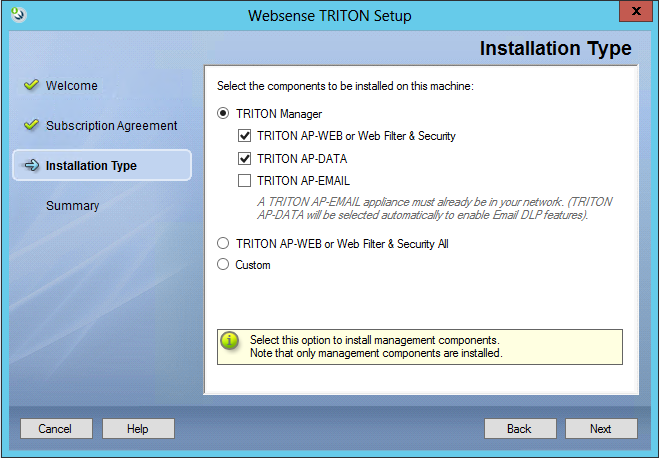Viewport: 659px width, 458px height.
Task: Click the green info icon in note box
Action: (x=230, y=341)
